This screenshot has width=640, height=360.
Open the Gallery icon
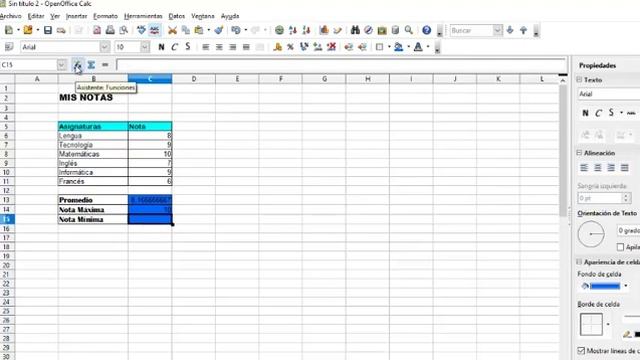382,30
